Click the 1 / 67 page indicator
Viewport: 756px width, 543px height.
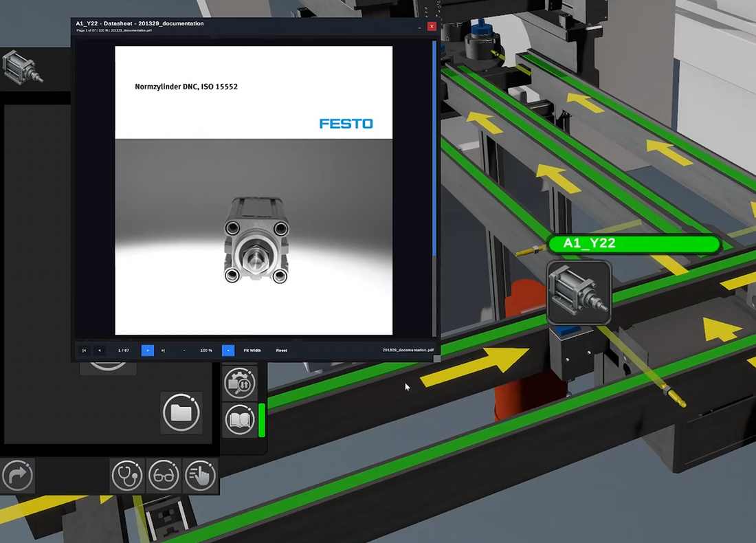pos(124,351)
